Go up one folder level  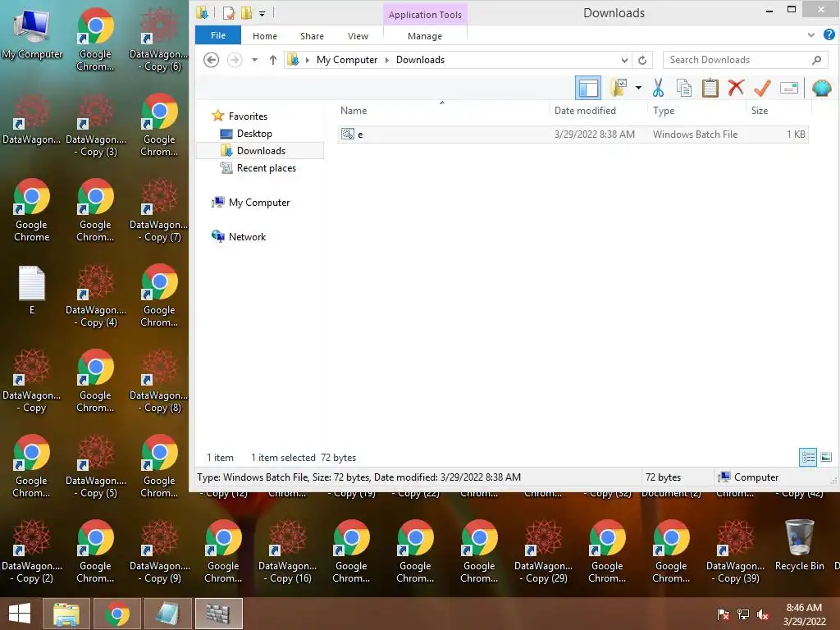(x=272, y=60)
